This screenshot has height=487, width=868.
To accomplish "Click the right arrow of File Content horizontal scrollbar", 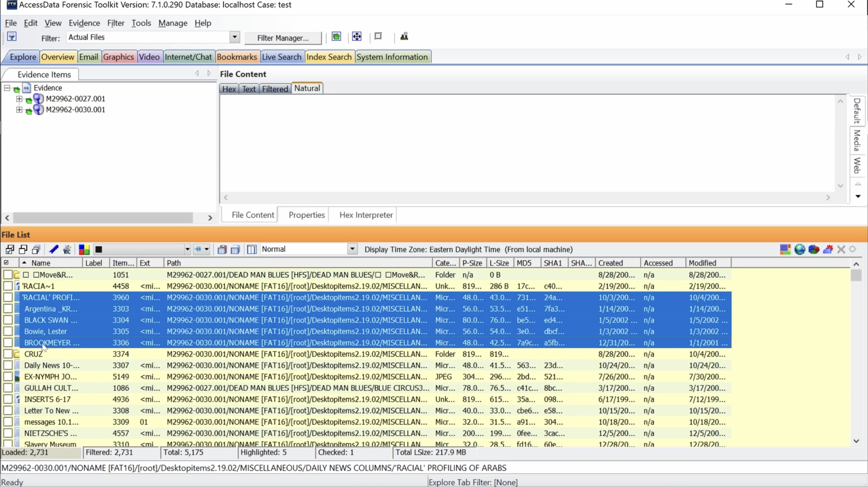I will pyautogui.click(x=828, y=198).
